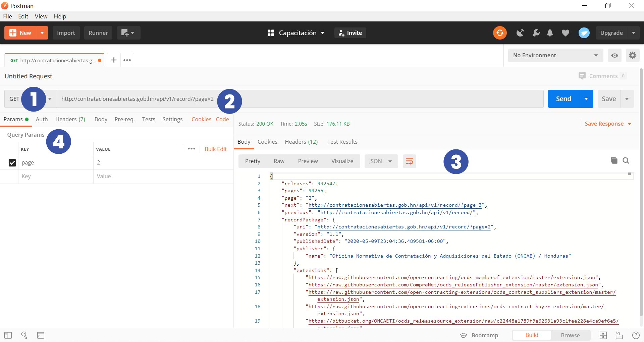
Task: Open the Capacitación workspace dropdown
Action: click(x=296, y=33)
